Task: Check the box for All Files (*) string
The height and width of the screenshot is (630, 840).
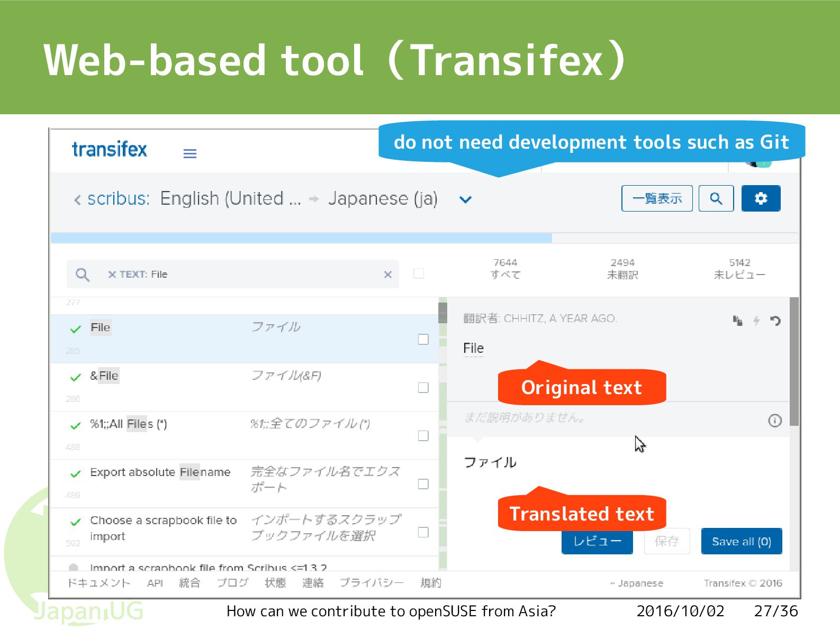Action: (x=423, y=435)
